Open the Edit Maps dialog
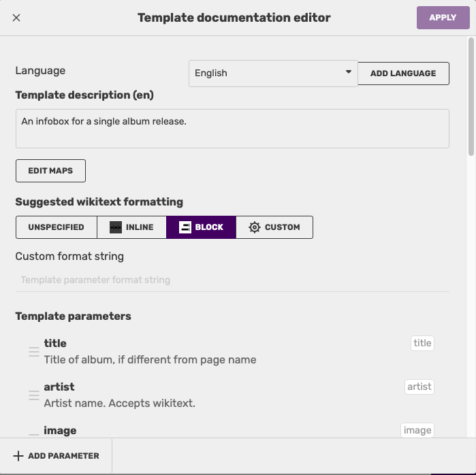Screen dimensions: 476x475 coord(50,171)
